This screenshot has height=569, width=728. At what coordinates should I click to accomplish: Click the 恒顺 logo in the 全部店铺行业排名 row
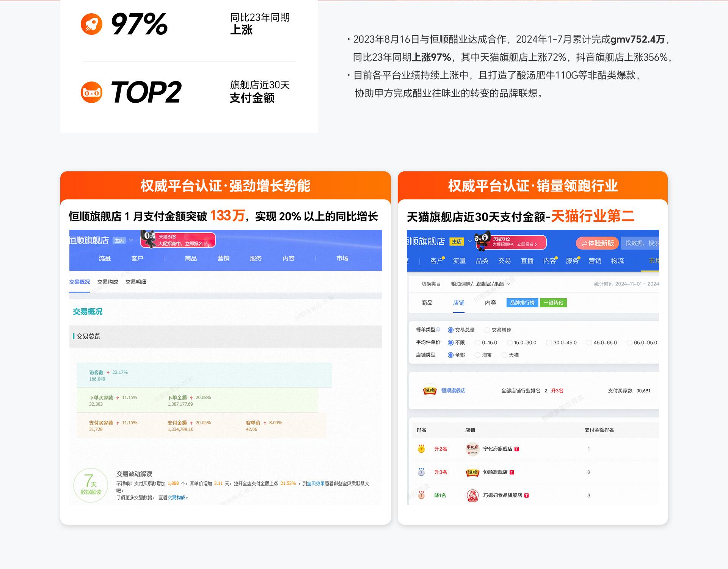point(430,390)
